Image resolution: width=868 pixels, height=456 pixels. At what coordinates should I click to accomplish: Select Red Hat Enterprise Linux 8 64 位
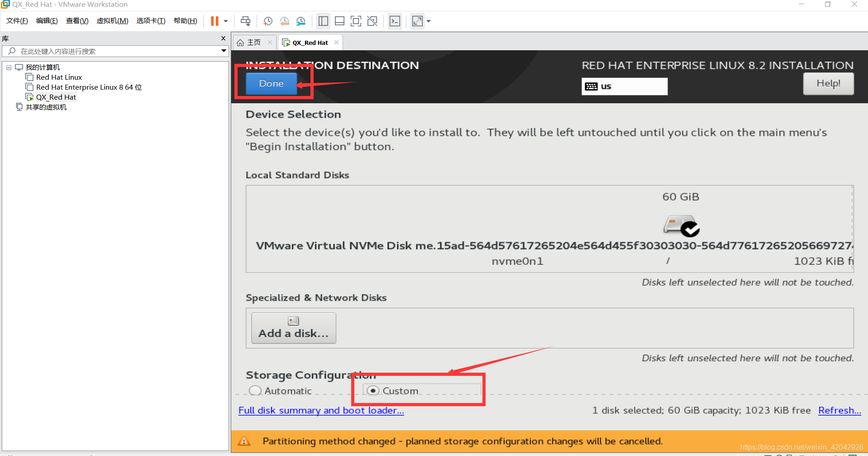click(89, 87)
